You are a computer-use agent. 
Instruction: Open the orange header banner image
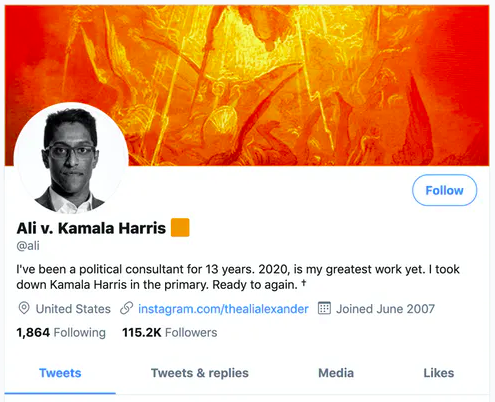[x=247, y=85]
